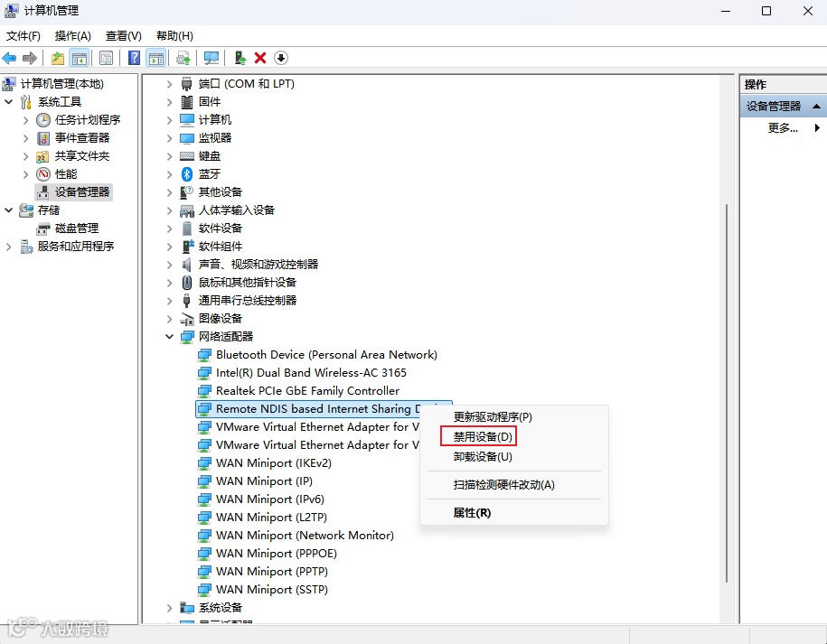This screenshot has height=644, width=827.
Task: Click the red X Uninstall device icon
Action: click(x=260, y=58)
